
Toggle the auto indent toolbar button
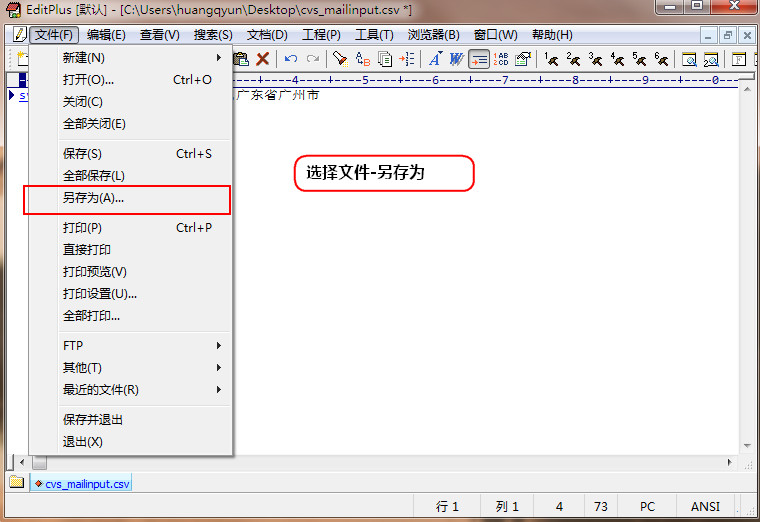[x=479, y=59]
